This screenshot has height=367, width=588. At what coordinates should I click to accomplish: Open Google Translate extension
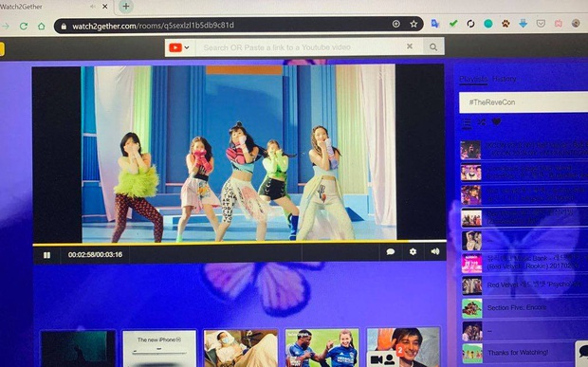(x=435, y=24)
